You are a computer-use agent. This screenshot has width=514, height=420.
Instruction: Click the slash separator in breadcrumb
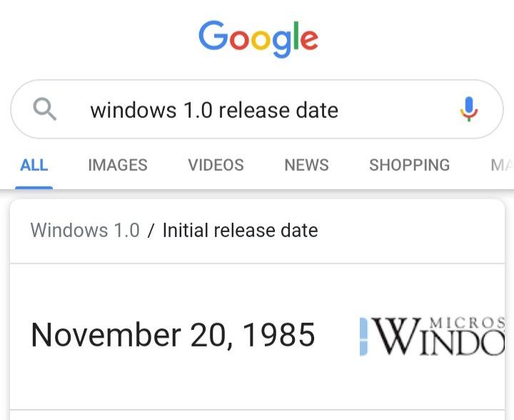coord(151,230)
